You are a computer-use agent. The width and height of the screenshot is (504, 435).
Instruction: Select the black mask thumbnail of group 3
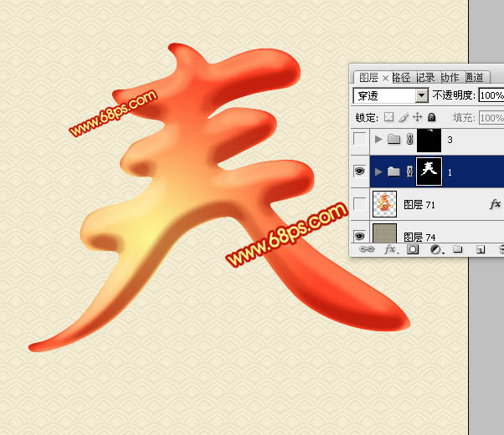click(429, 140)
